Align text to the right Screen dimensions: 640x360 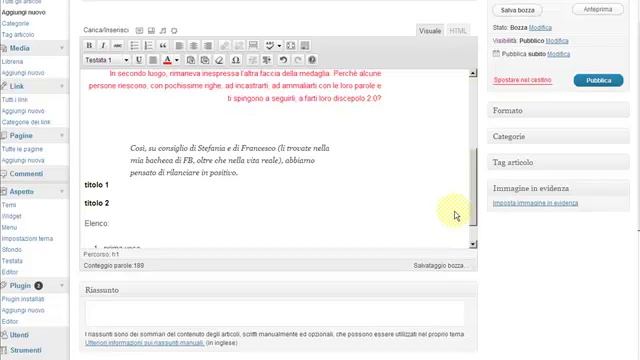pyautogui.click(x=208, y=45)
